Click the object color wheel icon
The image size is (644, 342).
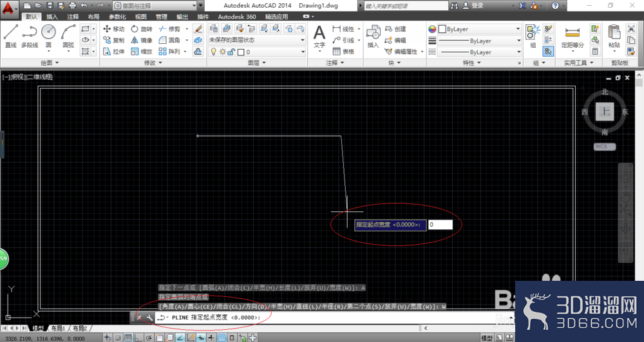pos(432,29)
